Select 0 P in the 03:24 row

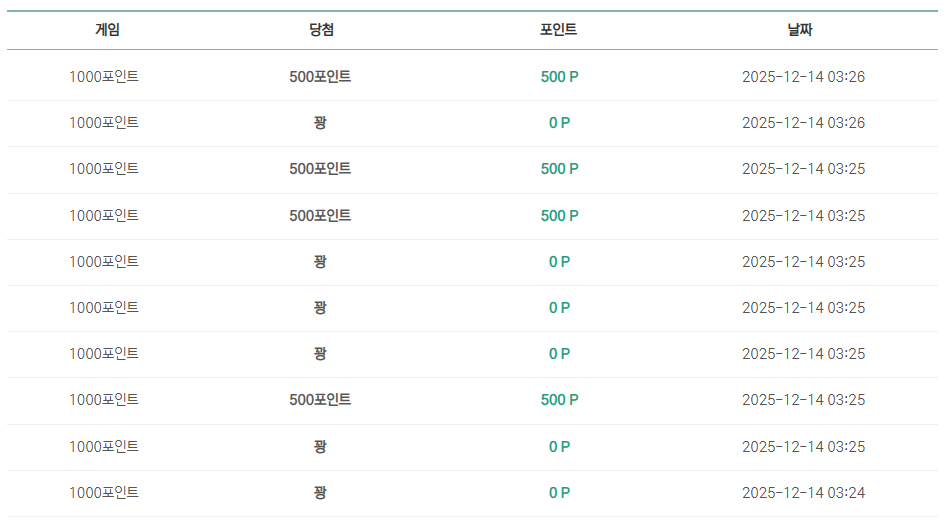point(559,493)
